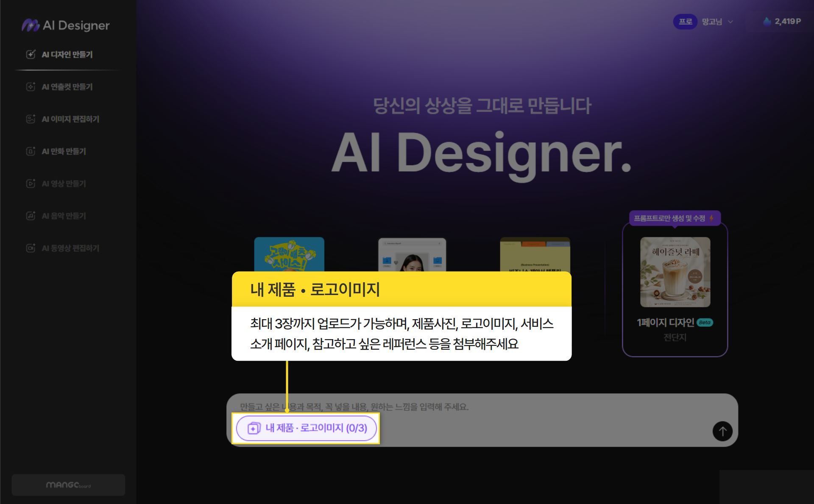Open AI 연출컷 만들기 menu item
814x504 pixels.
pos(59,87)
